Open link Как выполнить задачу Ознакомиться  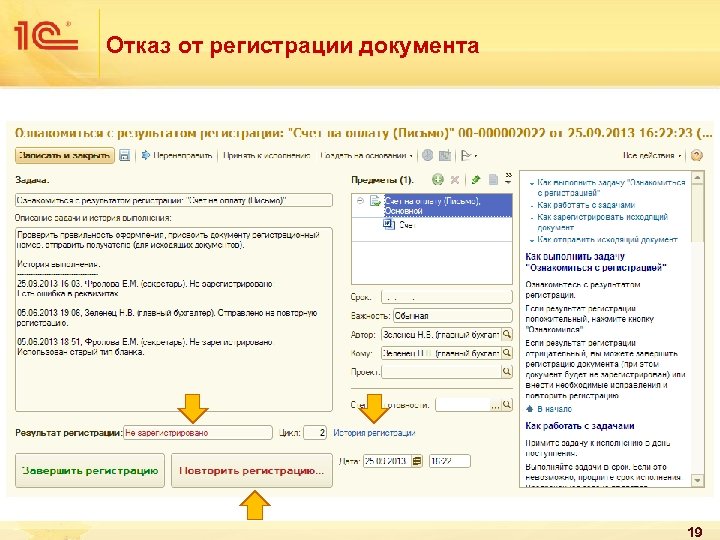tap(611, 187)
